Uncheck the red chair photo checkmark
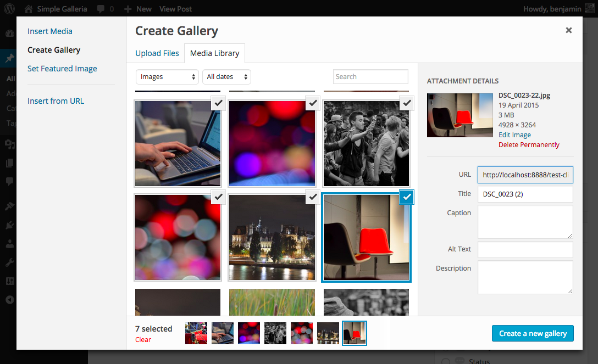Screen dimensions: 598x364 (x=407, y=197)
